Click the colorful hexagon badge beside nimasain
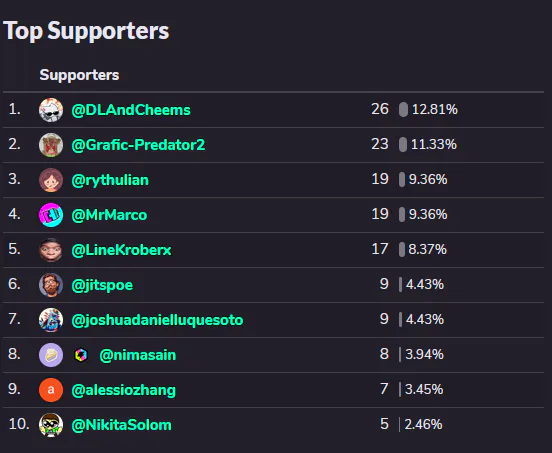The width and height of the screenshot is (552, 453). pyautogui.click(x=81, y=355)
